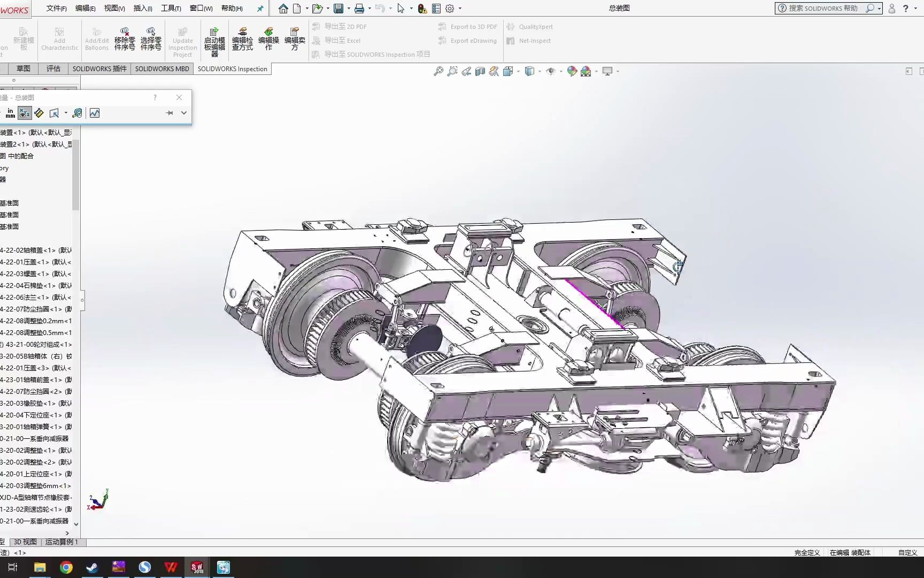Click the in/mm units icon in Measure dialog
924x578 pixels.
pyautogui.click(x=10, y=113)
